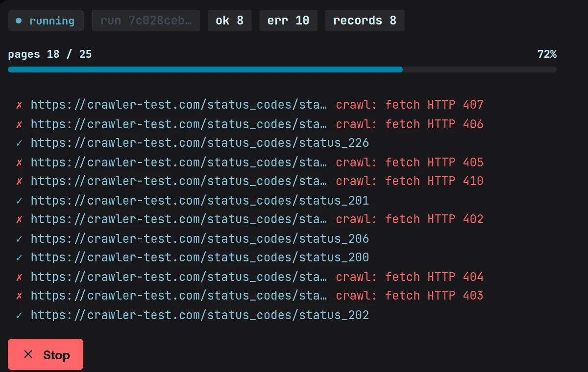Open the status_226 URL log entry
588x372 pixels.
click(x=200, y=143)
